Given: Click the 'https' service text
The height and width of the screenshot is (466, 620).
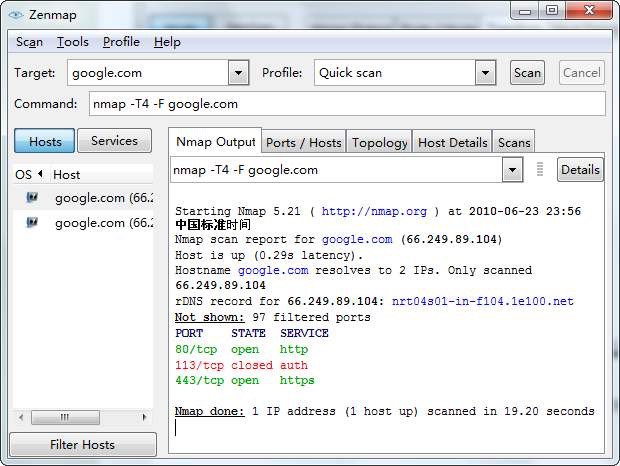Looking at the screenshot, I should [x=297, y=380].
